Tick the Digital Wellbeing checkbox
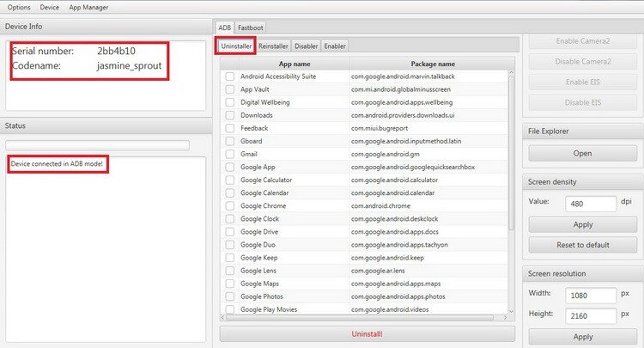 pos(230,102)
